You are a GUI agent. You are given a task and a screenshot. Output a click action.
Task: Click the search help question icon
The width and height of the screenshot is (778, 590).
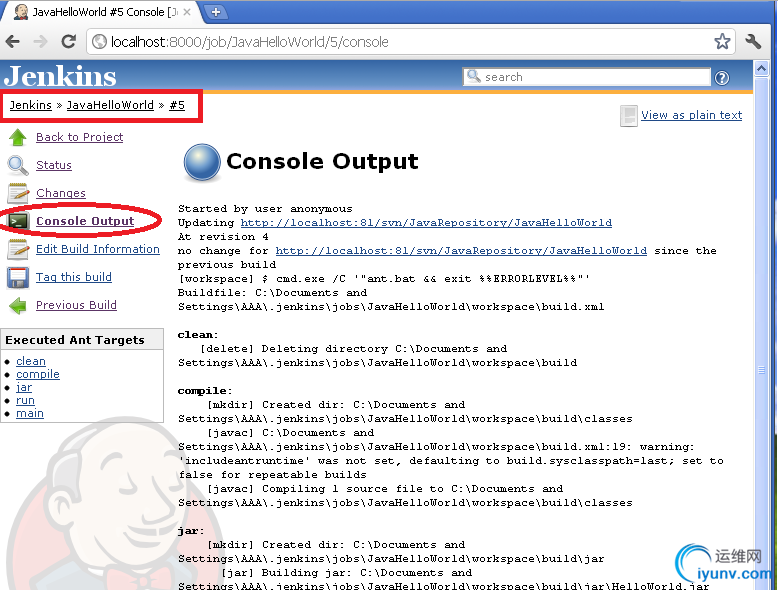(x=722, y=78)
